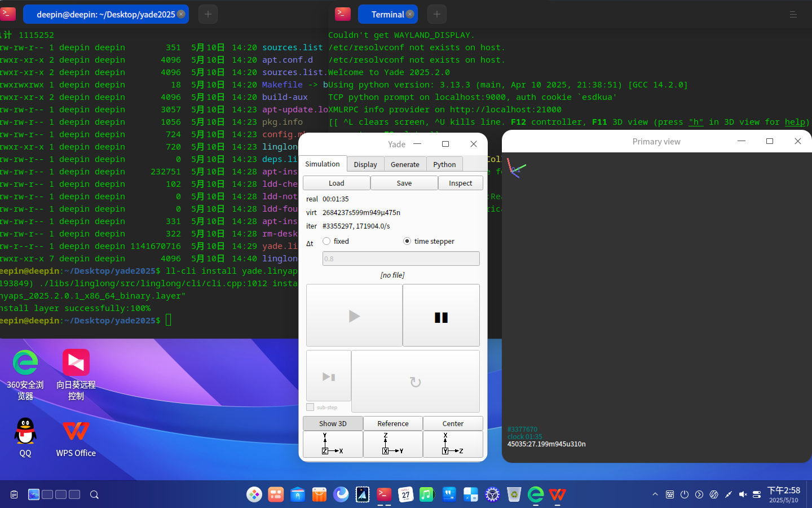This screenshot has width=812, height=508.
Task: Open the launcher from the dock
Action: tap(254, 494)
